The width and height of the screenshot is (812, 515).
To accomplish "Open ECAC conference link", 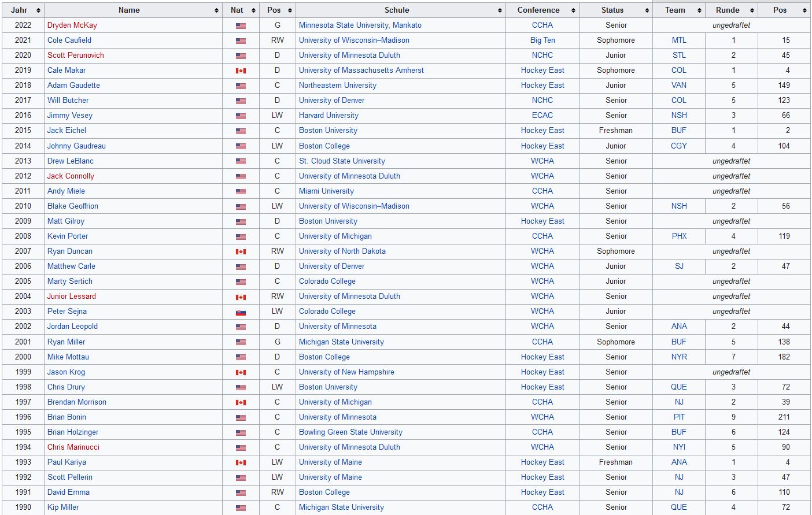I will [542, 116].
